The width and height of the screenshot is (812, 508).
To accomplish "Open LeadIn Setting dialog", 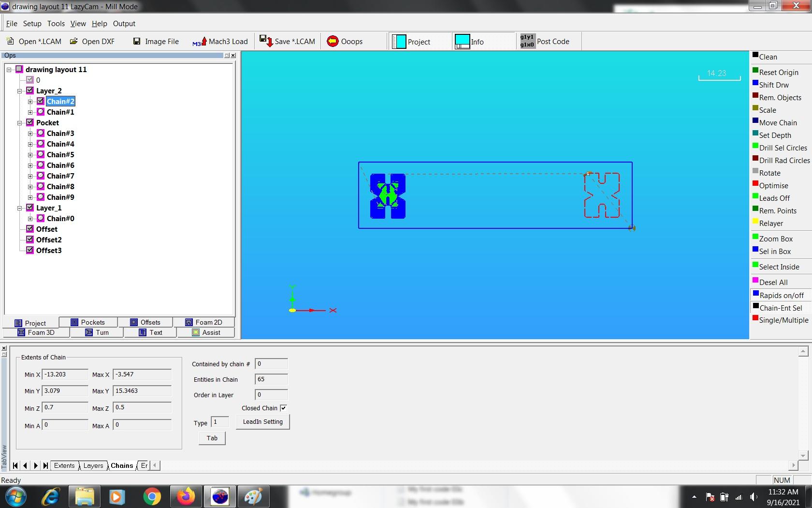I will [262, 421].
